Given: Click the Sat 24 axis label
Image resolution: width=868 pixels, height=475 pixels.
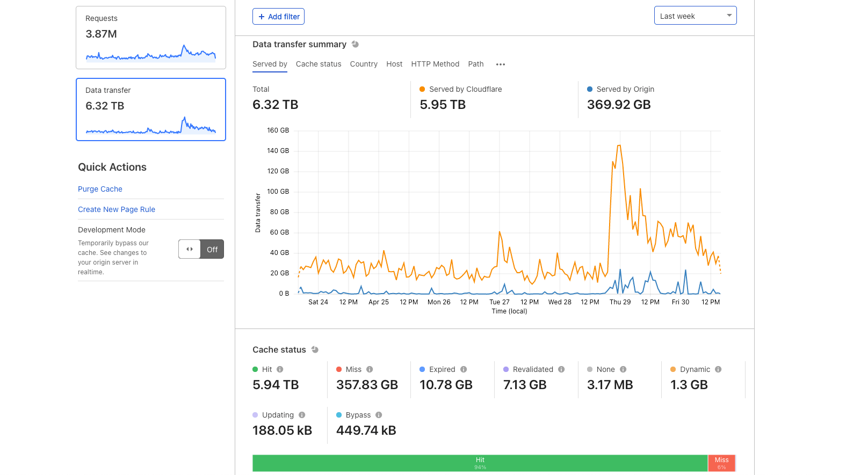Looking at the screenshot, I should [x=318, y=302].
